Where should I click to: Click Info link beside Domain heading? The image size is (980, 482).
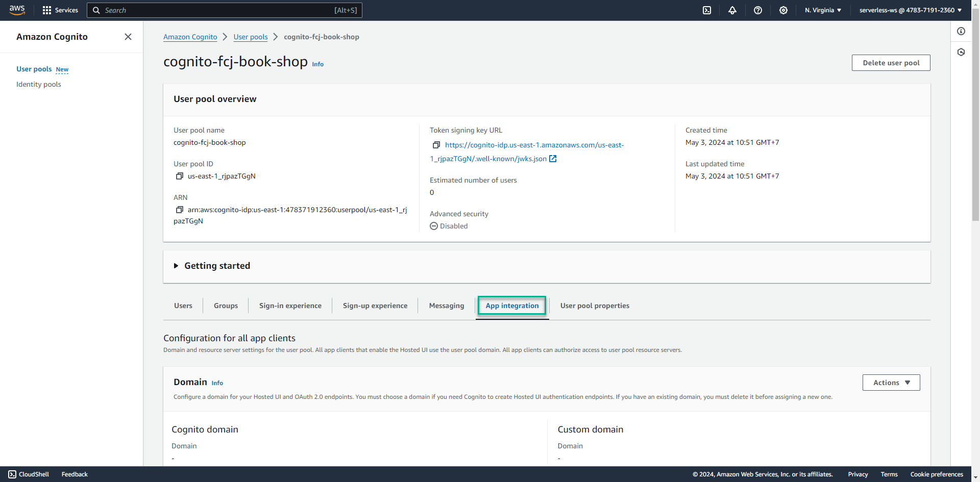coord(217,383)
